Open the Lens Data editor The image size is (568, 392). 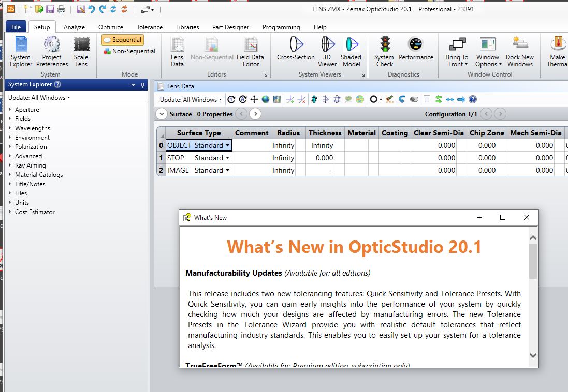tap(177, 51)
